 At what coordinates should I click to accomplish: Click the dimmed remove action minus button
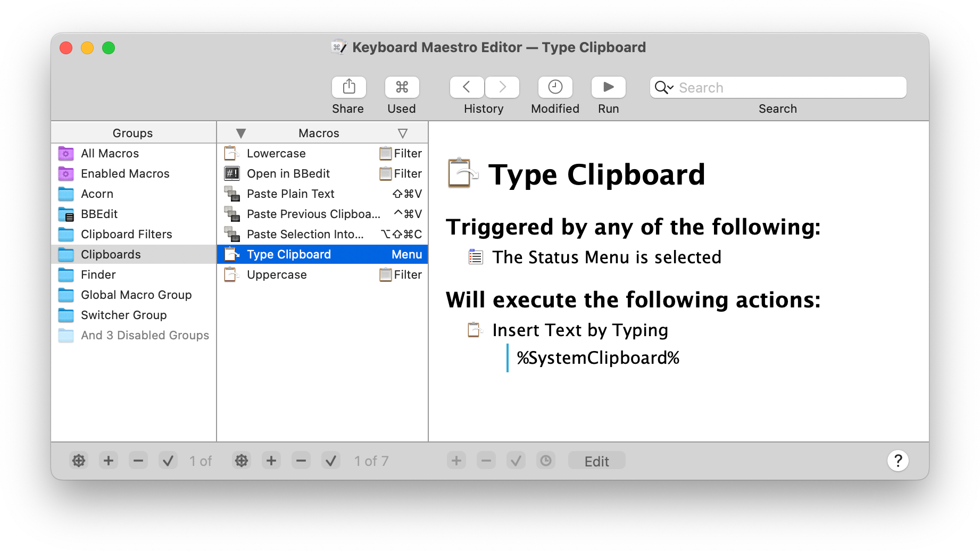tap(486, 461)
